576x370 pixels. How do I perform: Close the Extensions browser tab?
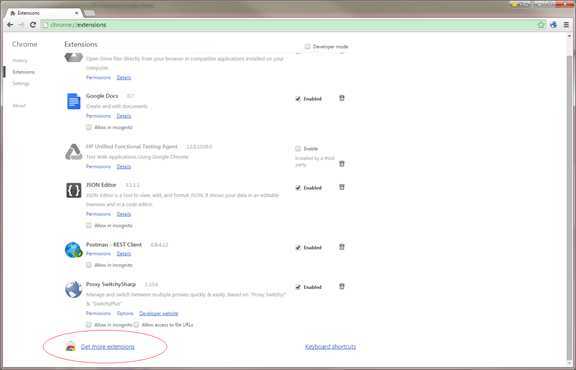76,13
